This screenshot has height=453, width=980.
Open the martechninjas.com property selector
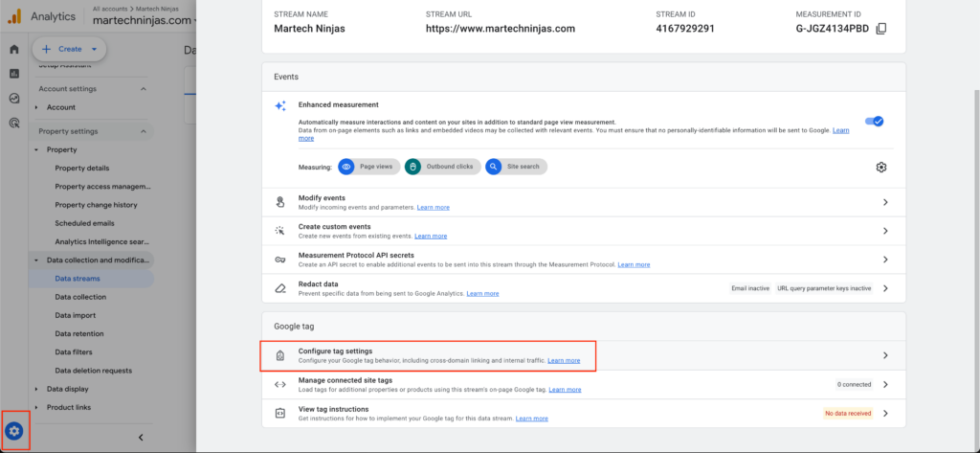click(145, 20)
